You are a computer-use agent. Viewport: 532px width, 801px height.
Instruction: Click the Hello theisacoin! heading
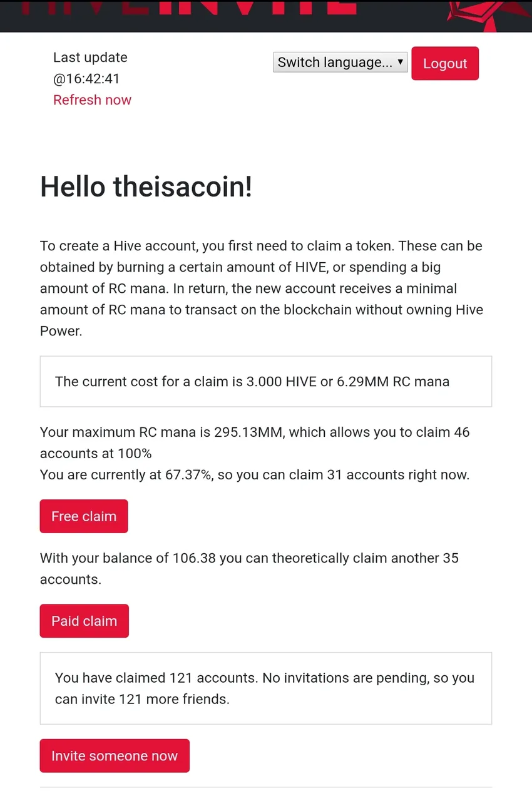[146, 186]
